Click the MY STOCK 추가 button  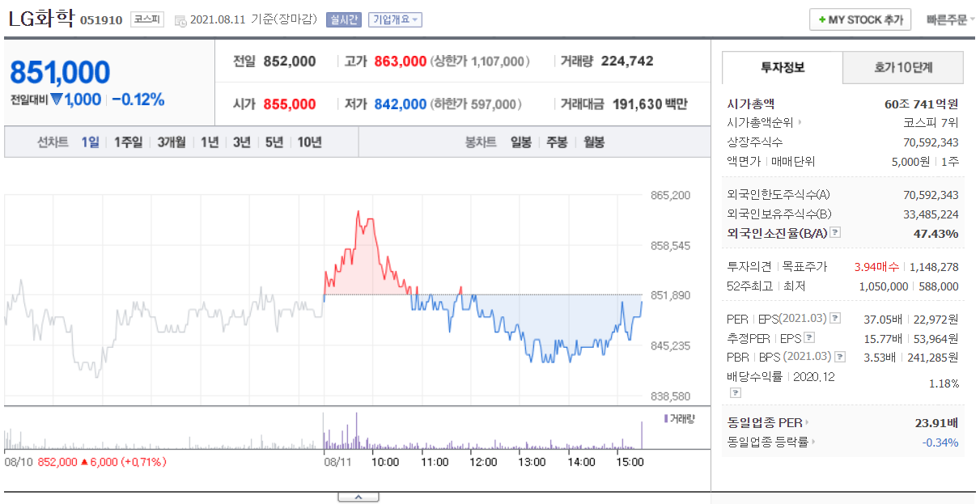[x=860, y=19]
